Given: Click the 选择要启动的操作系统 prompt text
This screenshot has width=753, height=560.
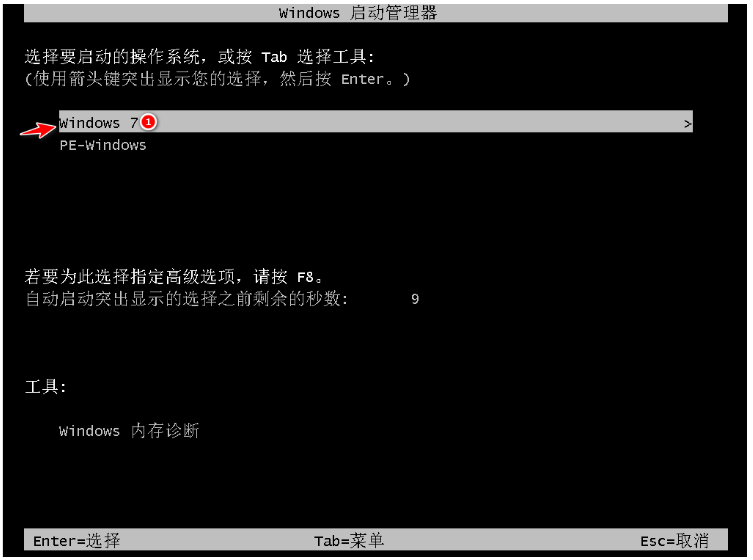Looking at the screenshot, I should (x=111, y=57).
